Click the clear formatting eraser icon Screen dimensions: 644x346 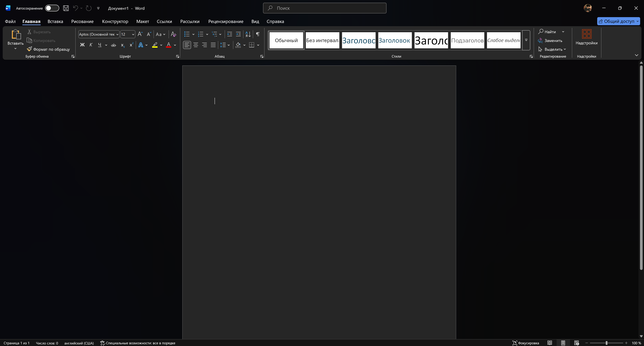[x=173, y=34]
